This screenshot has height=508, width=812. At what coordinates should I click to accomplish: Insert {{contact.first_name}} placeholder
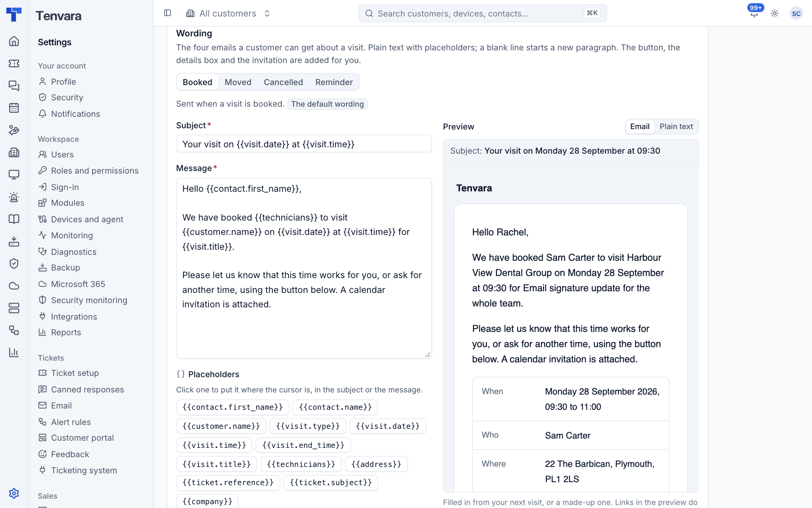pyautogui.click(x=233, y=407)
